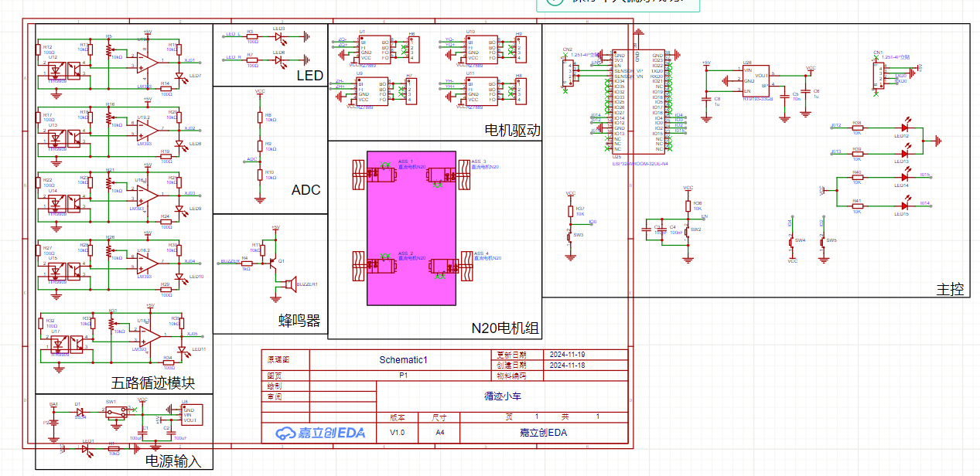Image resolution: width=980 pixels, height=476 pixels.
Task: Click resistor R9 in the ADC divider
Action: coord(260,145)
